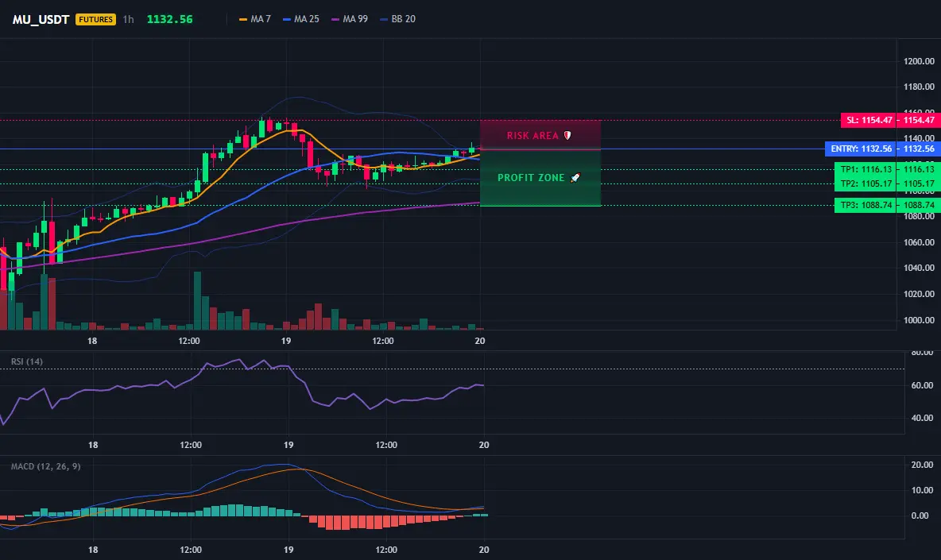Select the 1h timeframe label
This screenshot has height=560, width=941.
point(128,19)
